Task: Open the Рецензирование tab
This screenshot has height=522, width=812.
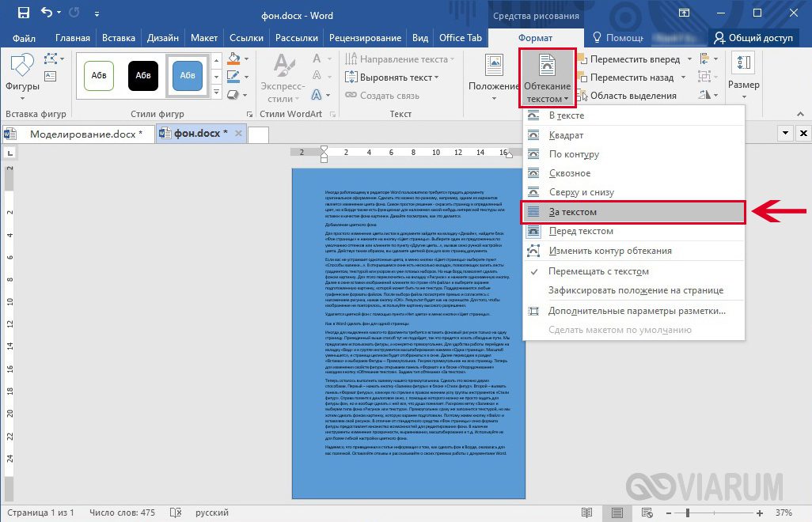Action: (x=365, y=38)
